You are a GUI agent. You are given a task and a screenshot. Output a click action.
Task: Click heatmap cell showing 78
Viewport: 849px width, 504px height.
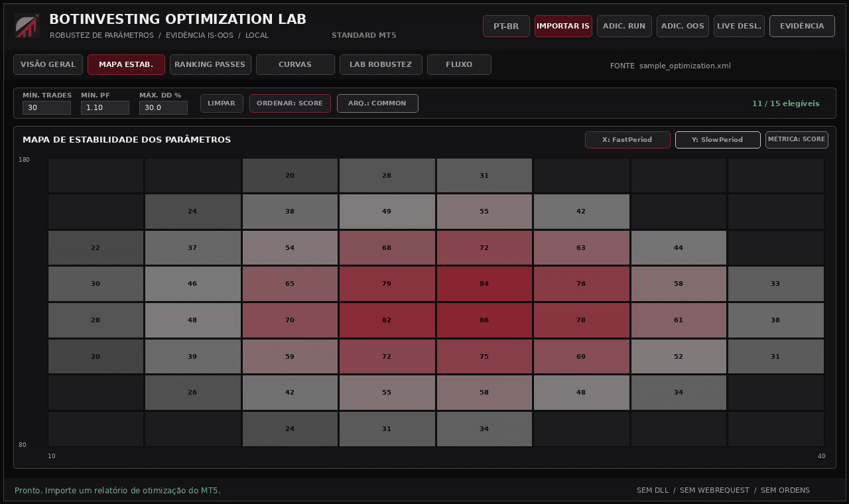click(581, 320)
